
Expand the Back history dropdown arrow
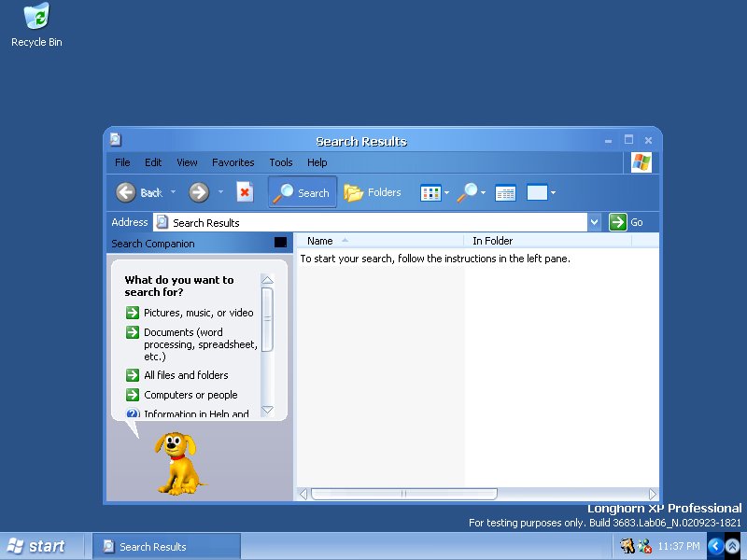[173, 192]
